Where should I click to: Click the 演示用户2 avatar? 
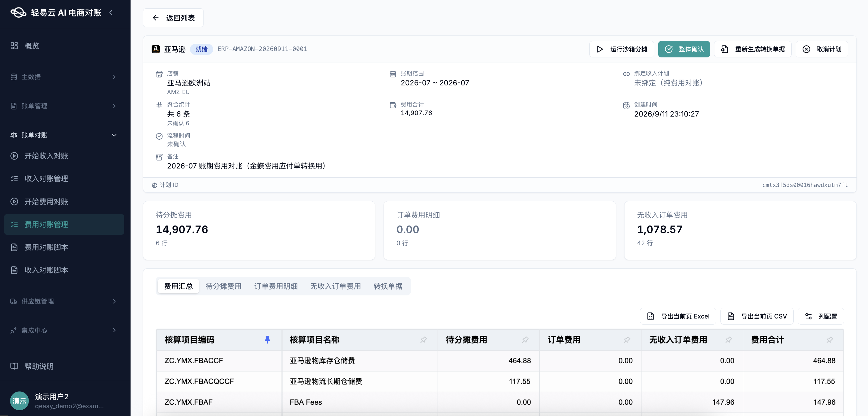[x=19, y=401]
